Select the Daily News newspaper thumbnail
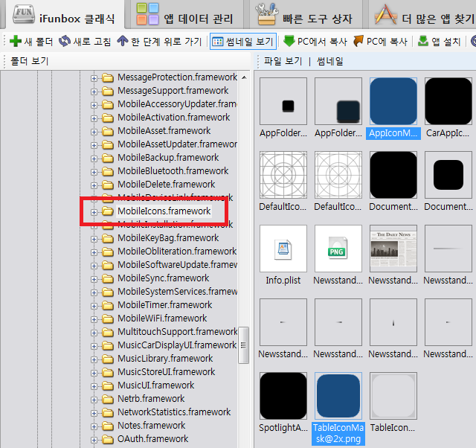Viewport: 476px width, 448px height. pos(393,249)
